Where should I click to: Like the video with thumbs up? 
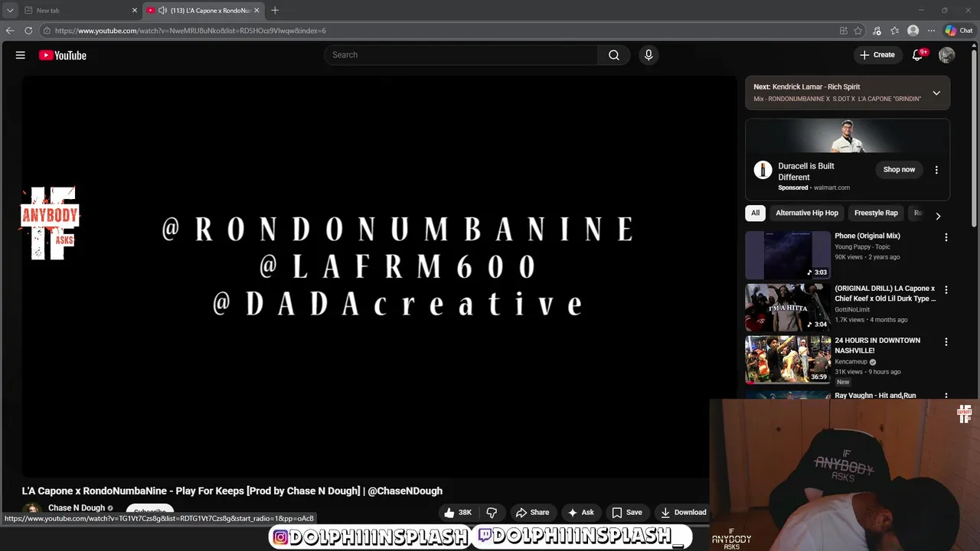(x=458, y=513)
